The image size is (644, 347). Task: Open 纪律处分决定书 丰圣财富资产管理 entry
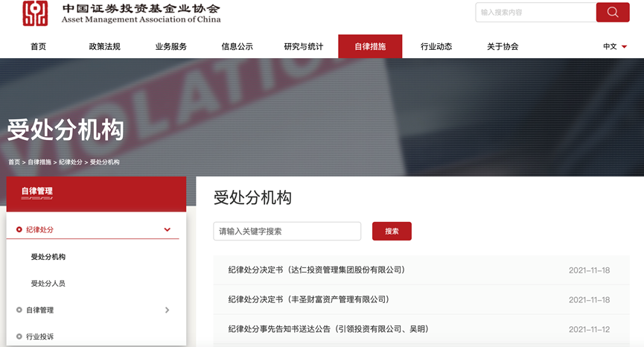tap(308, 299)
